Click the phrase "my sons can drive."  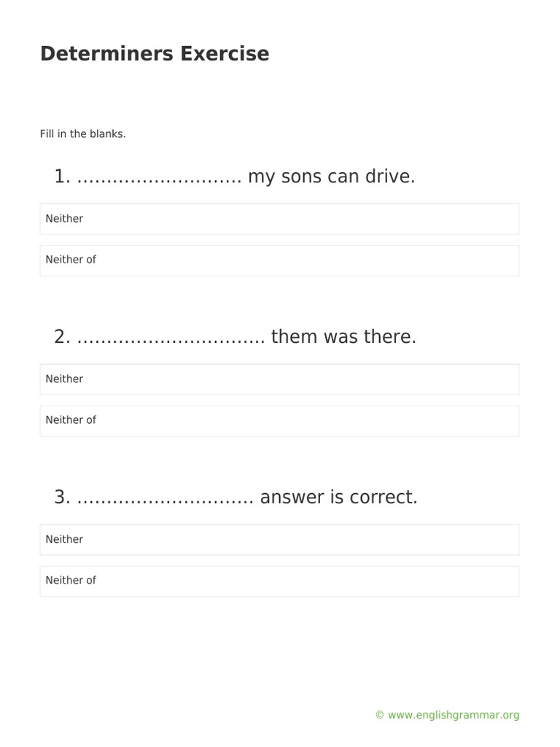tap(331, 177)
